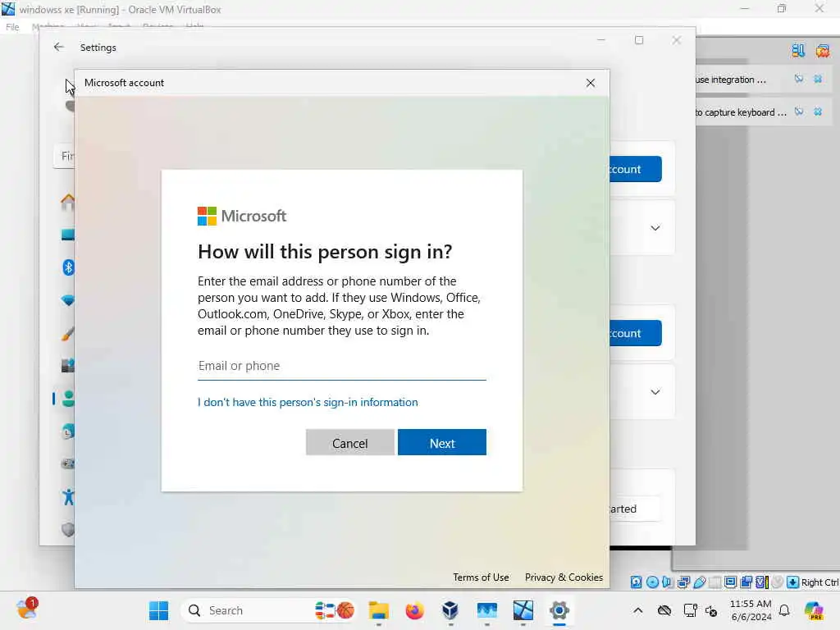Click the Right Ctrl host key label
Viewport: 840px width, 630px height.
coord(820,582)
